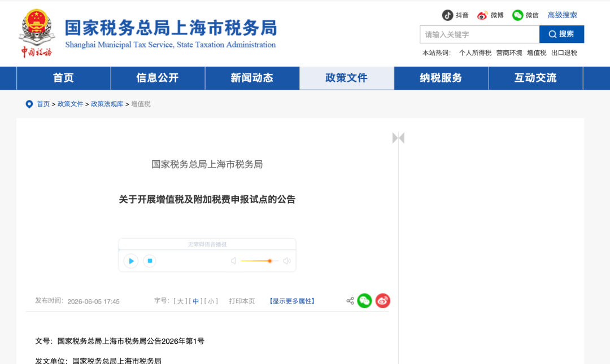The image size is (610, 364).
Task: Open the WeChat icon in header
Action: [x=517, y=15]
